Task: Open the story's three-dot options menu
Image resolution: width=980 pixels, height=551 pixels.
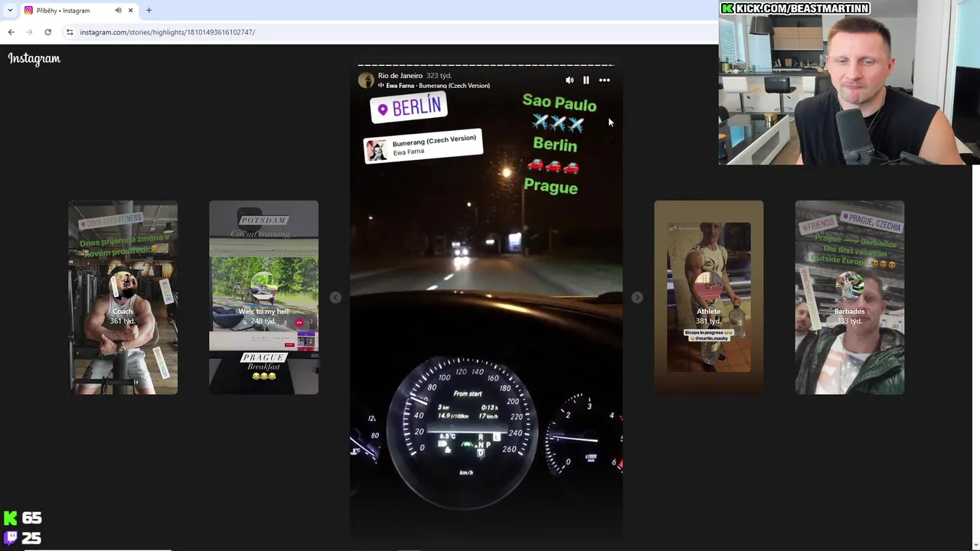Action: [604, 80]
